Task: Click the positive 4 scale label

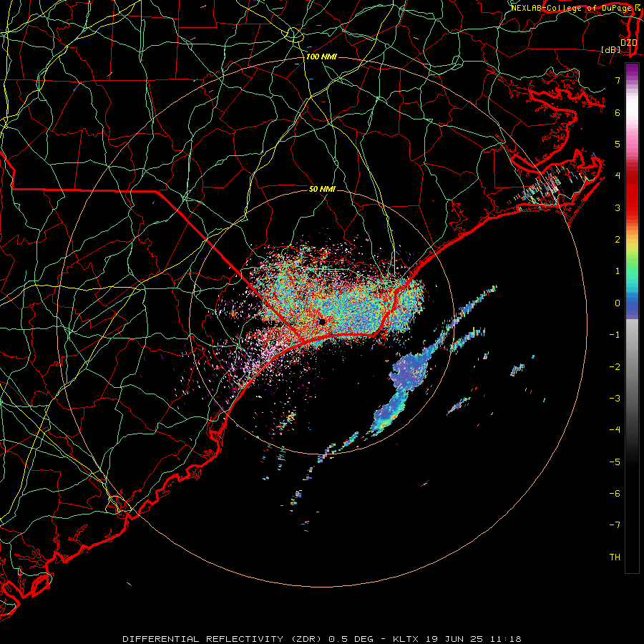Action: tap(618, 176)
